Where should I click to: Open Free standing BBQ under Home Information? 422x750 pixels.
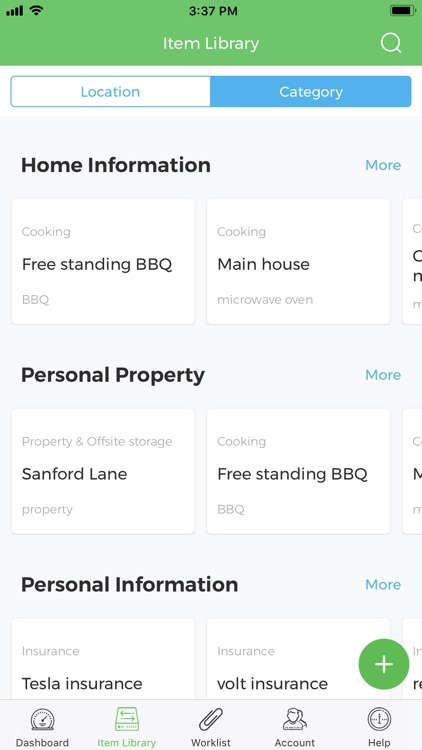(x=103, y=262)
